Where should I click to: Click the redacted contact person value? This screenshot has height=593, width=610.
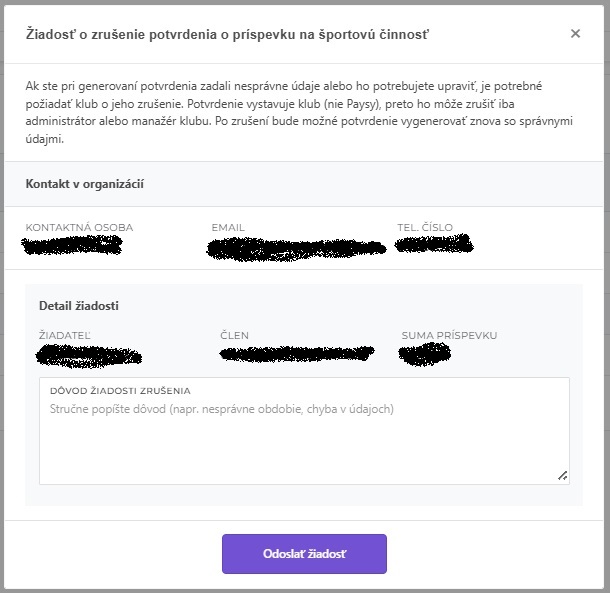75,245
